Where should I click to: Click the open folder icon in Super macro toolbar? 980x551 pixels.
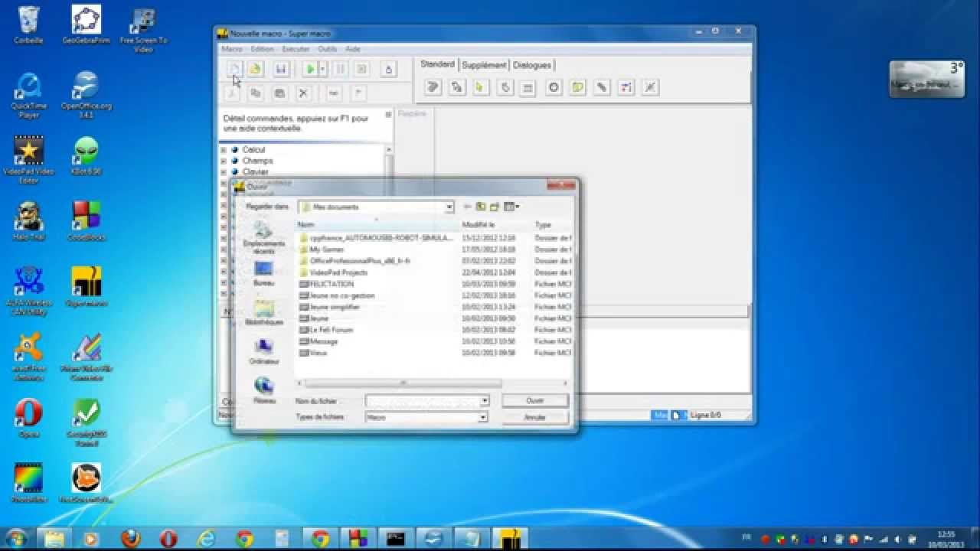point(255,69)
